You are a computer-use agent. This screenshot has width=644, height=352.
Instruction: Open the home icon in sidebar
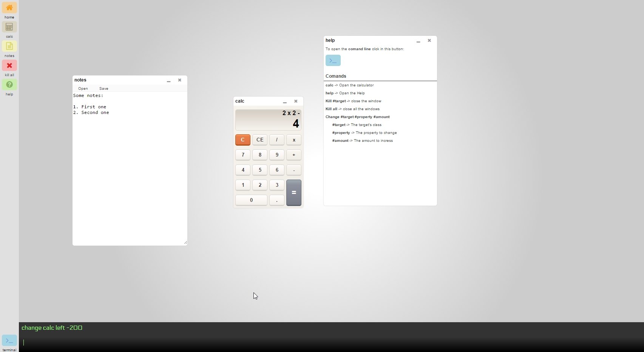[9, 8]
